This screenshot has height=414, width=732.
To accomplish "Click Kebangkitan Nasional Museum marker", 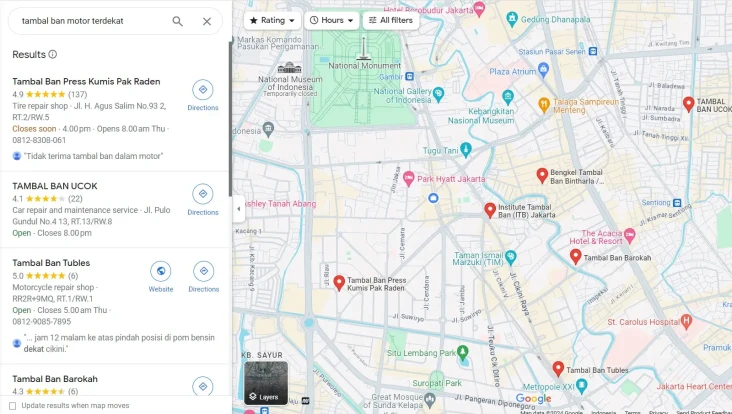I will pyautogui.click(x=508, y=97).
